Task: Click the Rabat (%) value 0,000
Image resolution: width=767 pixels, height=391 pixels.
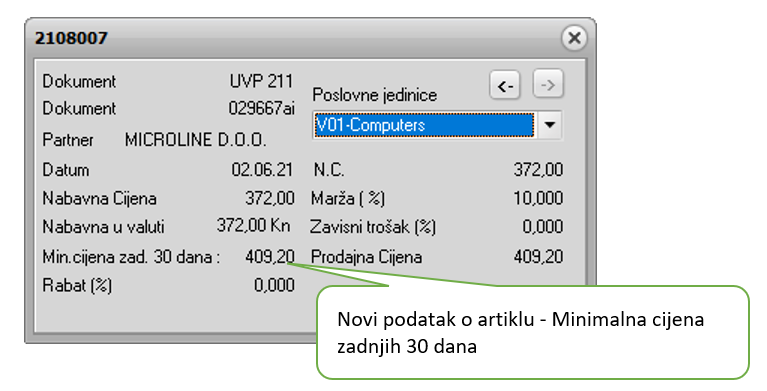Action: tap(274, 285)
